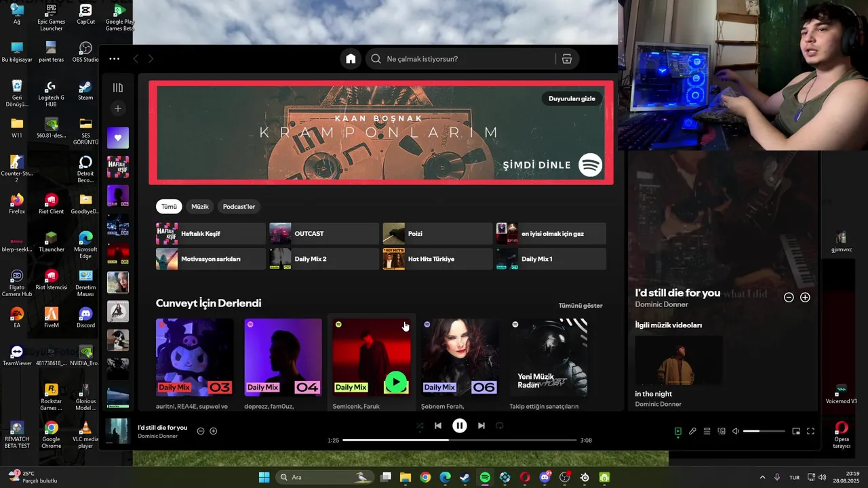
Task: Open now-playing album art in player bar
Action: coord(118,431)
